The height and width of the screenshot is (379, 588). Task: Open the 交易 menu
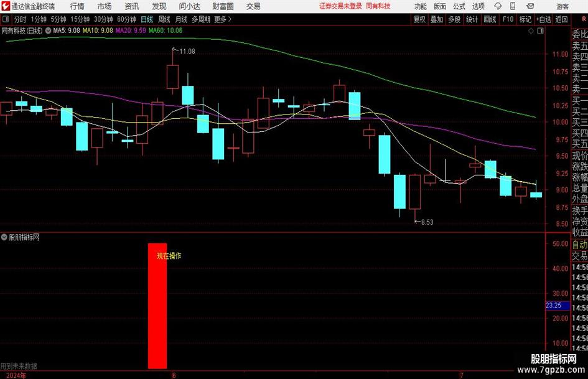[253, 6]
